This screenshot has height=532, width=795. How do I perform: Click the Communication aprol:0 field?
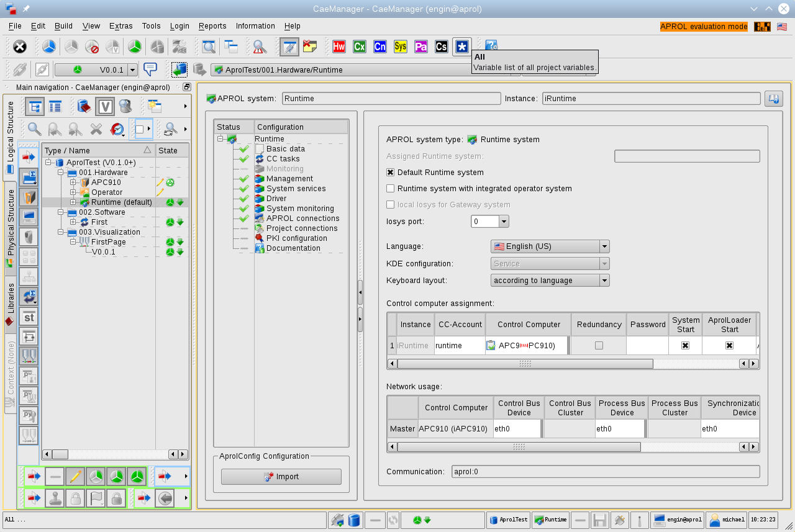click(x=606, y=472)
